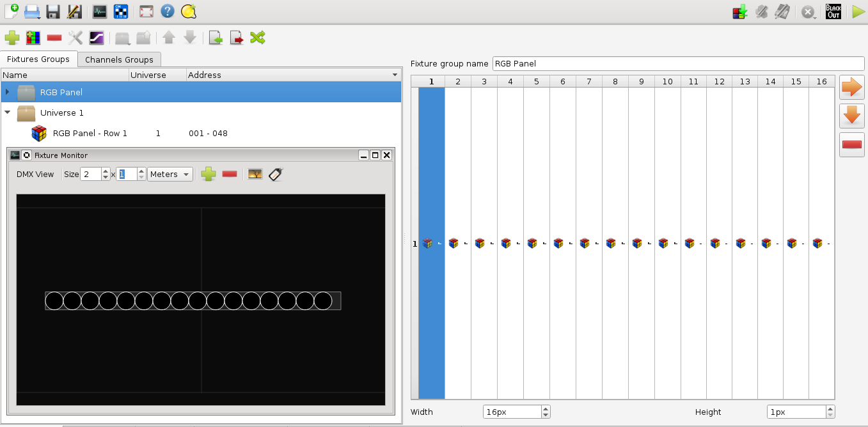Click the monitor width size field
Screen dimensions: 868x427
click(90, 174)
